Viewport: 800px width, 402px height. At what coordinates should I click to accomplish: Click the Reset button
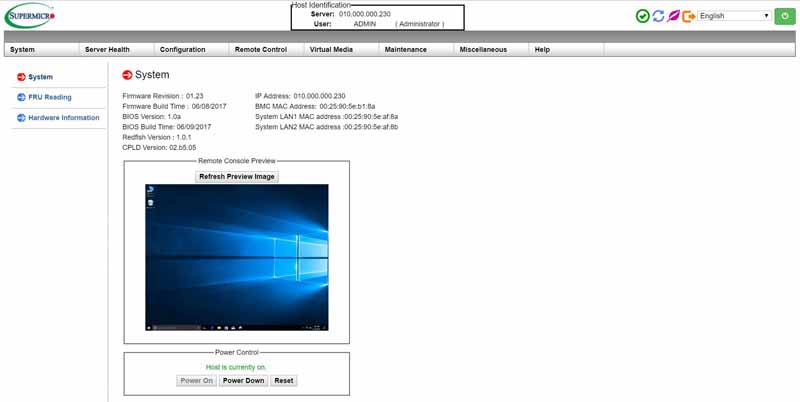click(284, 381)
